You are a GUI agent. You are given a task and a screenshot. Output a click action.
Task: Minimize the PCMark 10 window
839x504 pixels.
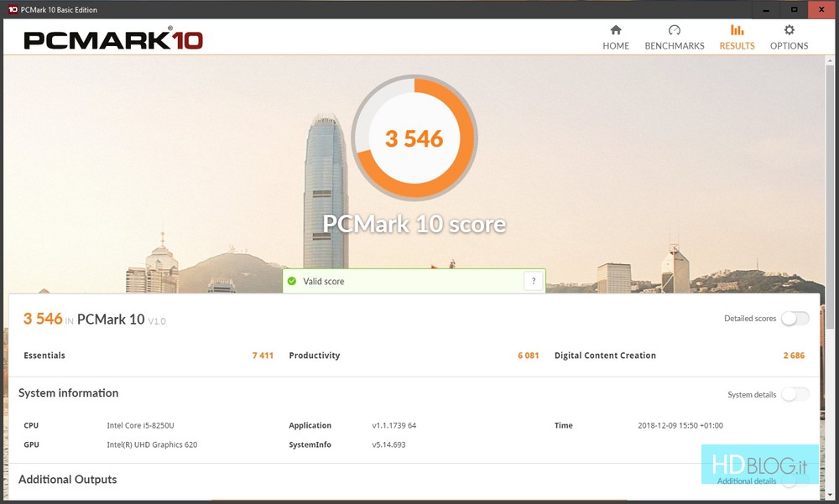(x=766, y=9)
